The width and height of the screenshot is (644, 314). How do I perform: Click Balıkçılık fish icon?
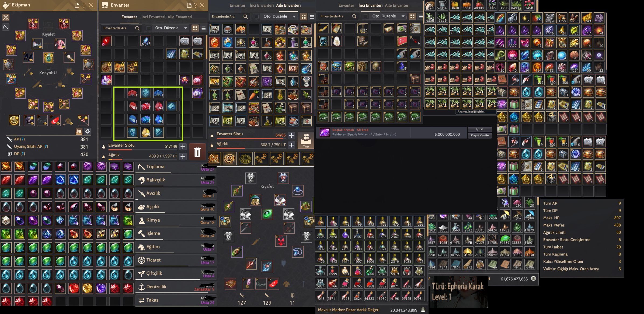click(141, 180)
